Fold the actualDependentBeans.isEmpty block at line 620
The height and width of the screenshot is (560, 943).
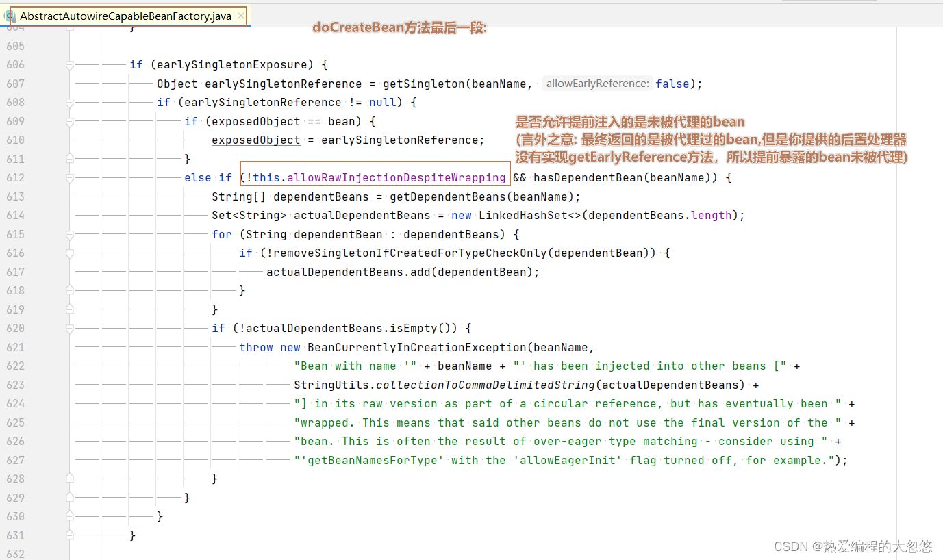[x=70, y=329]
